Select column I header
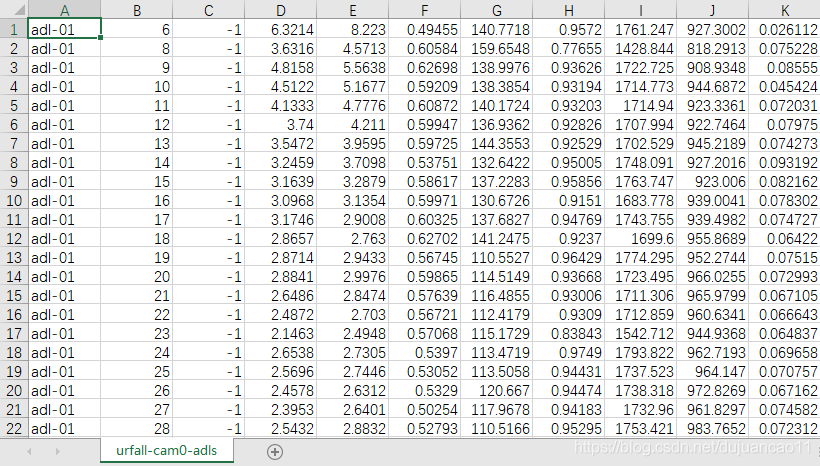The height and width of the screenshot is (466, 820). tap(640, 10)
